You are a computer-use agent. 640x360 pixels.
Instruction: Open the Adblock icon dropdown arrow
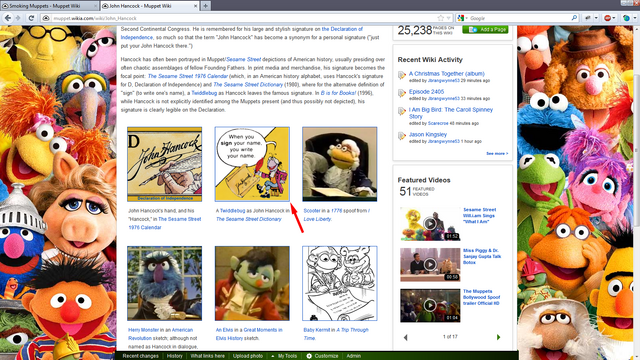click(x=614, y=18)
